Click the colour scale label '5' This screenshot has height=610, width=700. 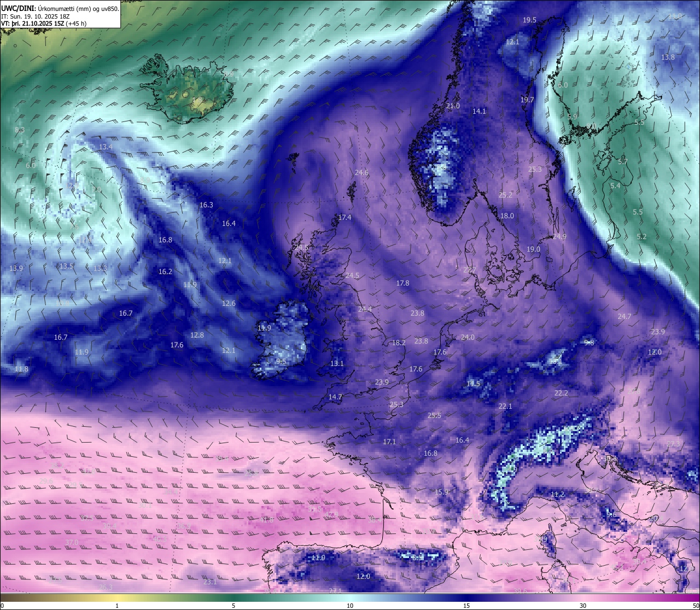(234, 606)
